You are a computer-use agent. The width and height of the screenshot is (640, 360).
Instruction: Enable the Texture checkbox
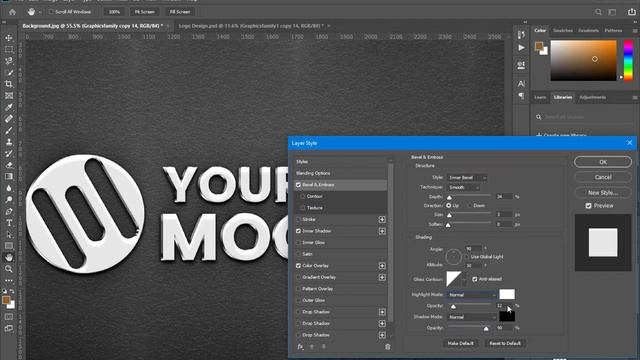(302, 208)
